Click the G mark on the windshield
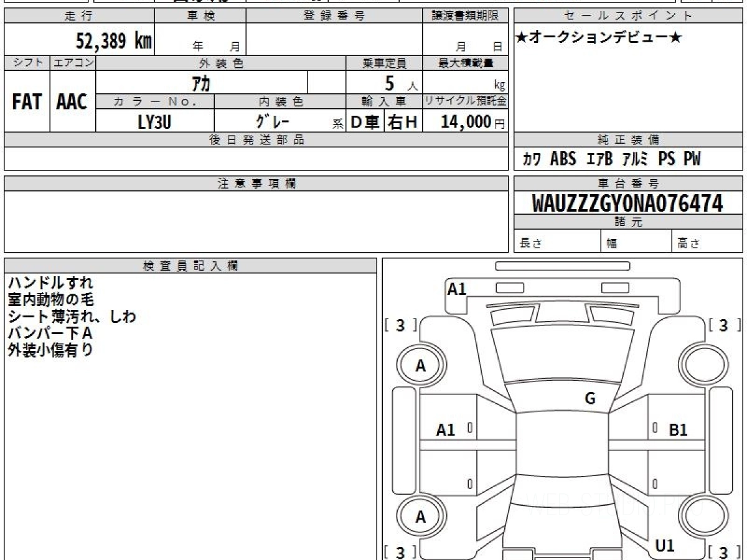The width and height of the screenshot is (747, 560). click(590, 399)
